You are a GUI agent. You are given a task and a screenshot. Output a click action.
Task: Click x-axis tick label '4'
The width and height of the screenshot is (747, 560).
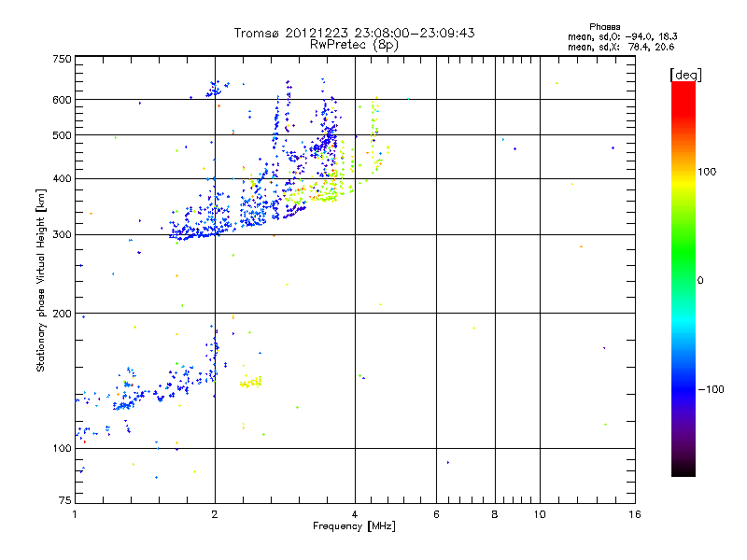click(355, 514)
